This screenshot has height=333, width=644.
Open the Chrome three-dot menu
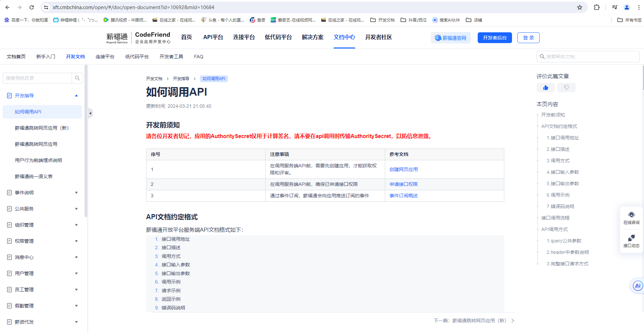[x=639, y=7]
